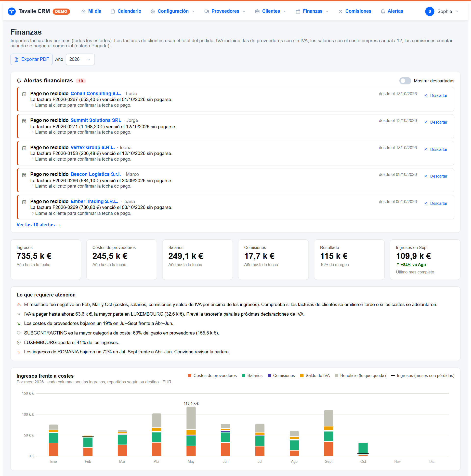Expand the Clientes menu chevron
Viewport: 471px width, 476px height.
[284, 11]
